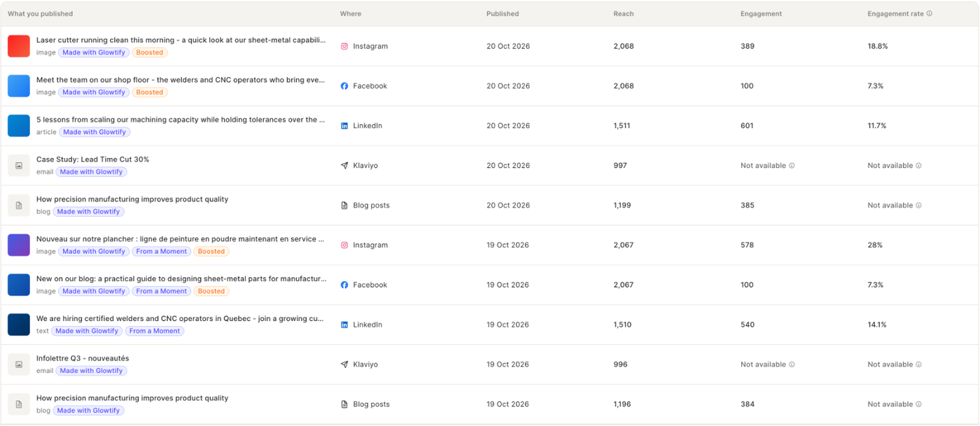
Task: Click the Made with Glowtify tag on Infolettre Q3
Action: [x=91, y=371]
